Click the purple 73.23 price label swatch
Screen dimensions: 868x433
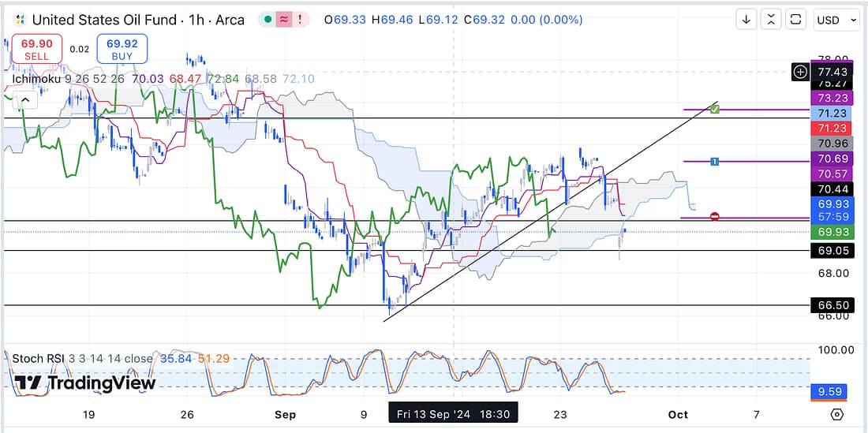(x=832, y=98)
